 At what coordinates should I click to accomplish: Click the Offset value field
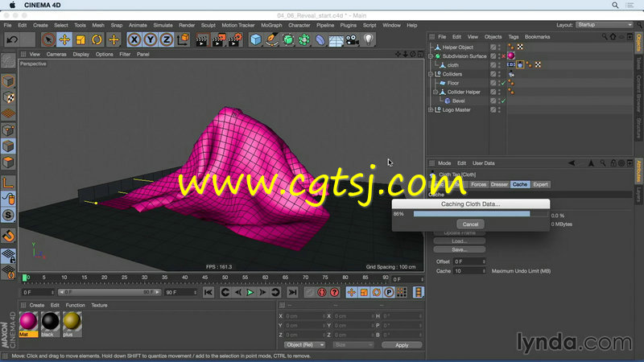tap(469, 261)
